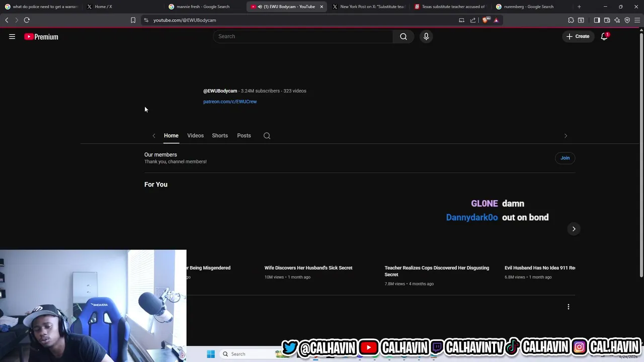The height and width of the screenshot is (362, 644).
Task: Search within the channel using magnifier icon
Action: coord(267,136)
